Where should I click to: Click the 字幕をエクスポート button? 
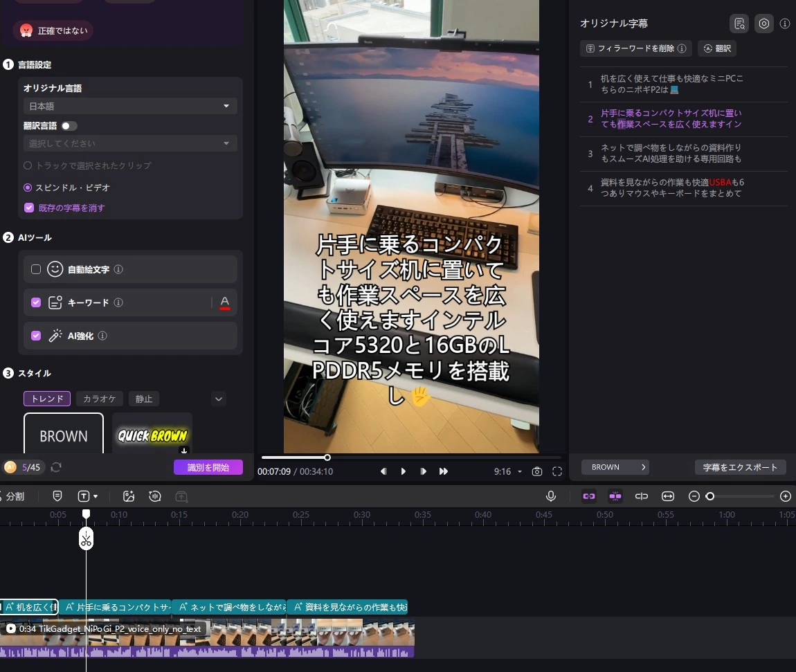coord(740,467)
